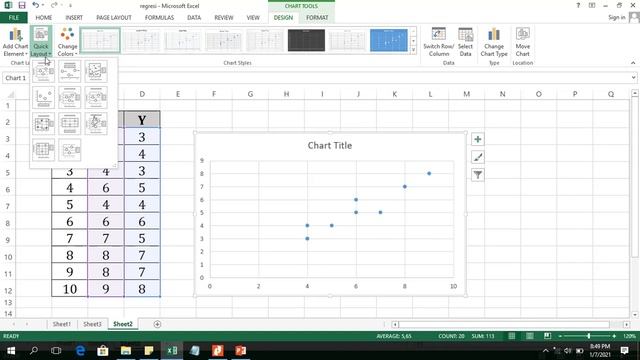Switch to the PAGE LAYOUT tab
This screenshot has height=360, width=640.
click(x=114, y=18)
